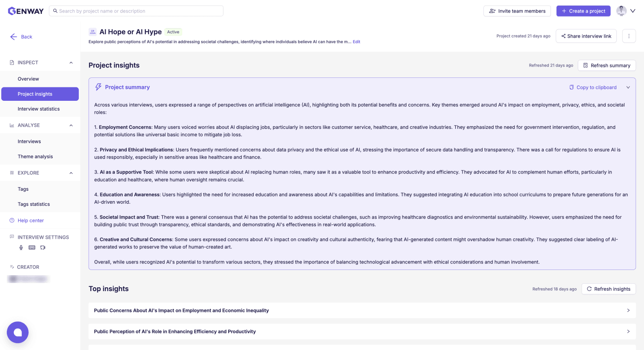Click Refresh summary button
Image resolution: width=644 pixels, height=350 pixels.
(x=607, y=65)
